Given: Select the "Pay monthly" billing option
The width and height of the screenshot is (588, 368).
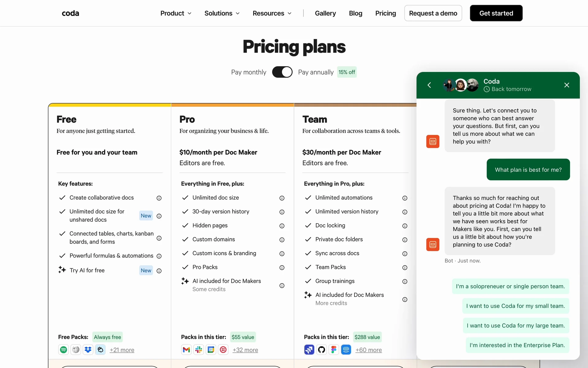Looking at the screenshot, I should (248, 72).
